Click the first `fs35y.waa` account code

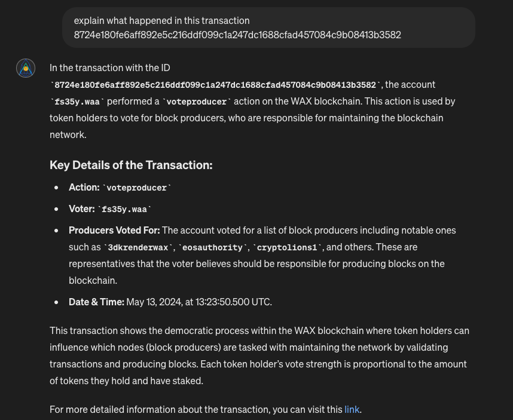pyautogui.click(x=78, y=102)
